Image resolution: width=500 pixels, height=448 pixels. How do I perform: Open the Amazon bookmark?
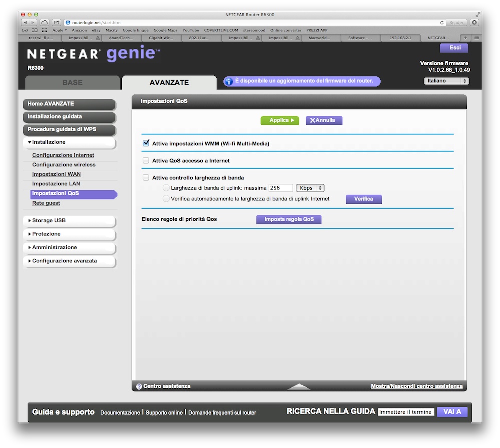coord(79,30)
